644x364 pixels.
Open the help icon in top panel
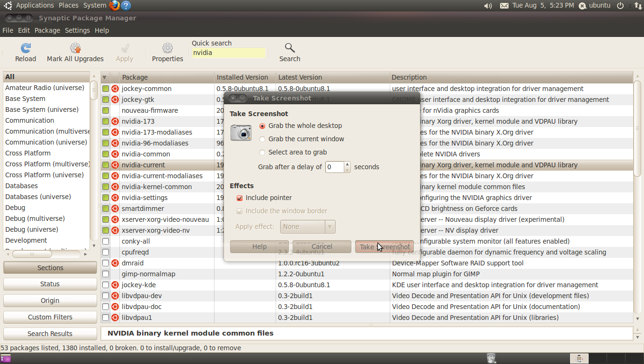[126, 6]
